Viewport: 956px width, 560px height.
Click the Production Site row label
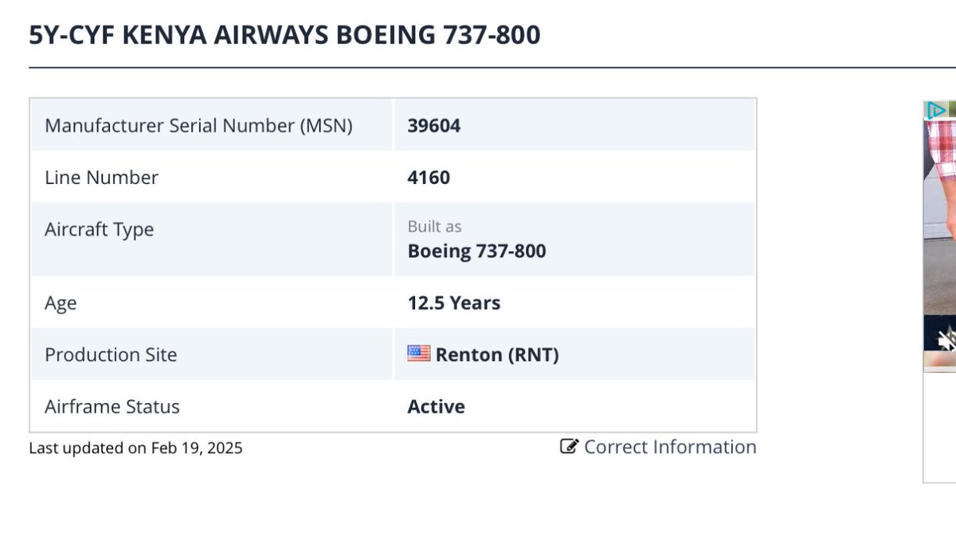(111, 354)
